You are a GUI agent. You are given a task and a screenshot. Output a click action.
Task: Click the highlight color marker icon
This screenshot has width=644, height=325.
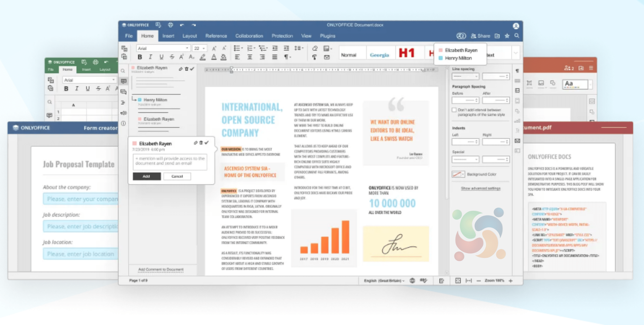pyautogui.click(x=203, y=57)
